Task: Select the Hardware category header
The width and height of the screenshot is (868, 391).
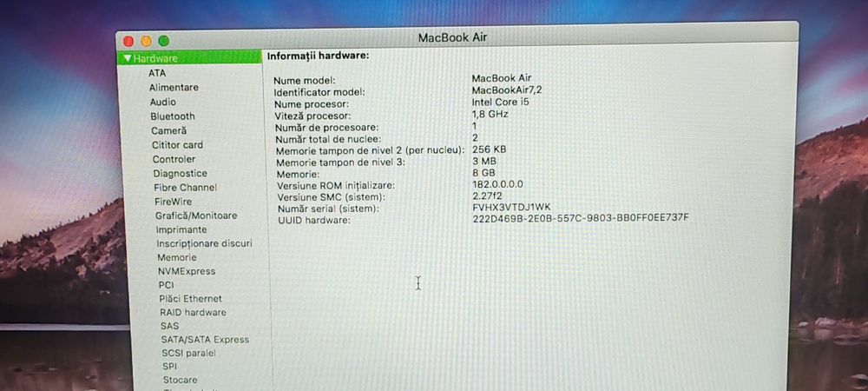Action: tap(189, 57)
